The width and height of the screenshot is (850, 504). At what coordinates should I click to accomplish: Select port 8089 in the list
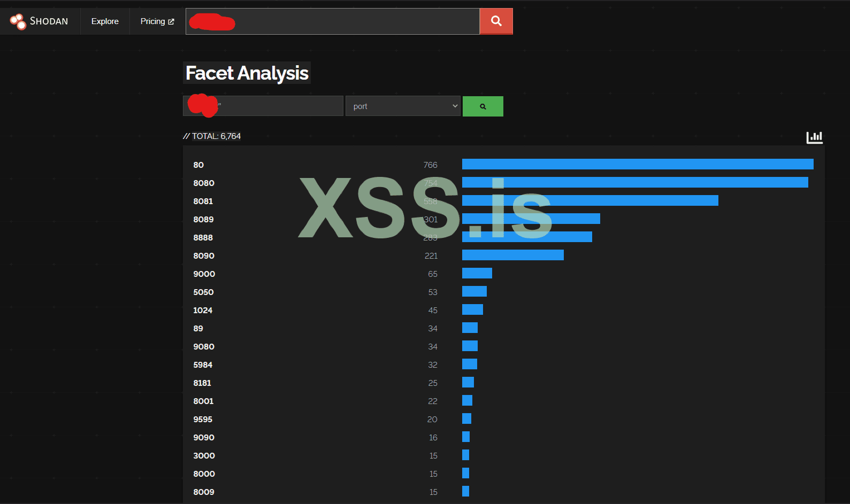(x=203, y=219)
